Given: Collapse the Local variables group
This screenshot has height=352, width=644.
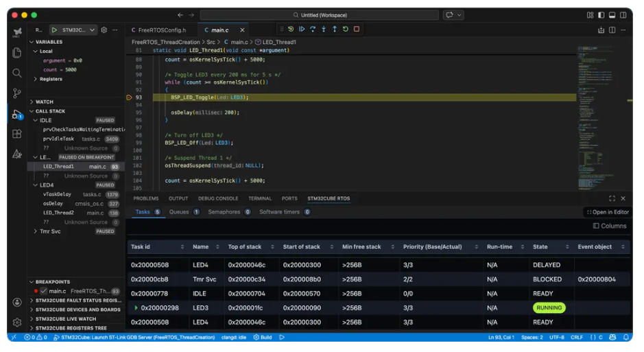Looking at the screenshot, I should (x=36, y=51).
